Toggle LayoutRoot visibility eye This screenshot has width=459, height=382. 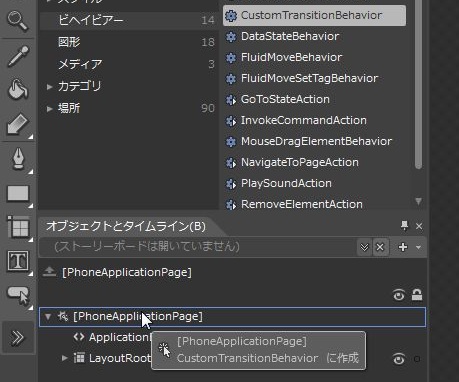point(399,359)
